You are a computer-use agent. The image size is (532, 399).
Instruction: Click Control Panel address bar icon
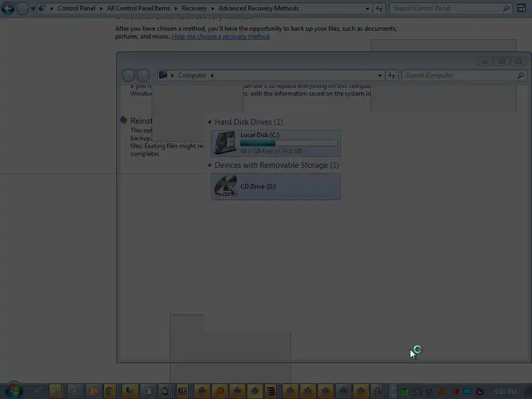(43, 8)
